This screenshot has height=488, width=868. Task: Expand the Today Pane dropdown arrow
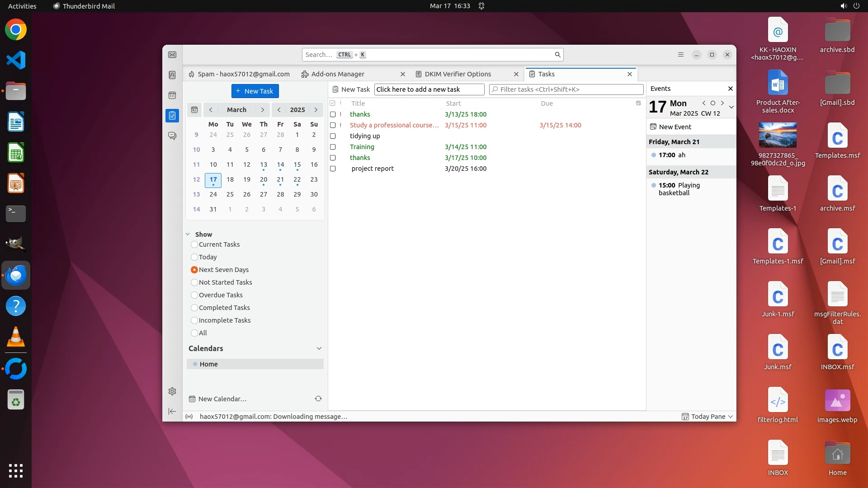(731, 417)
